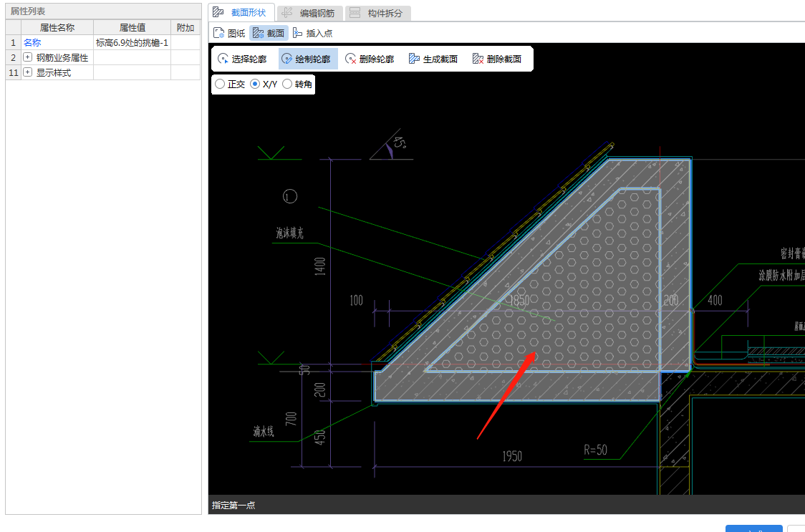
Task: Activate the 绘制轮廓 tool
Action: coord(308,59)
